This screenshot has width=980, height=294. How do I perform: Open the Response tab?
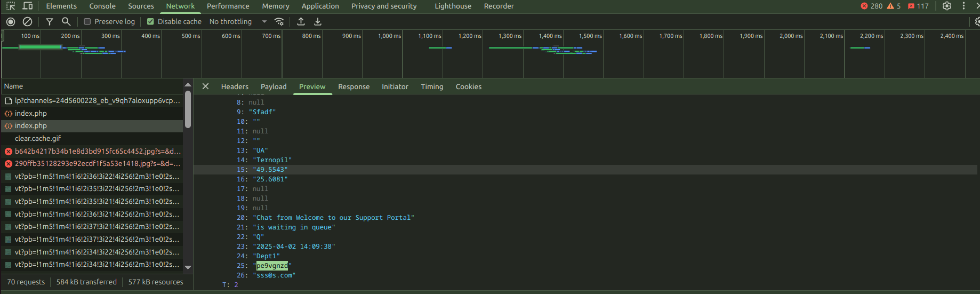[x=354, y=86]
